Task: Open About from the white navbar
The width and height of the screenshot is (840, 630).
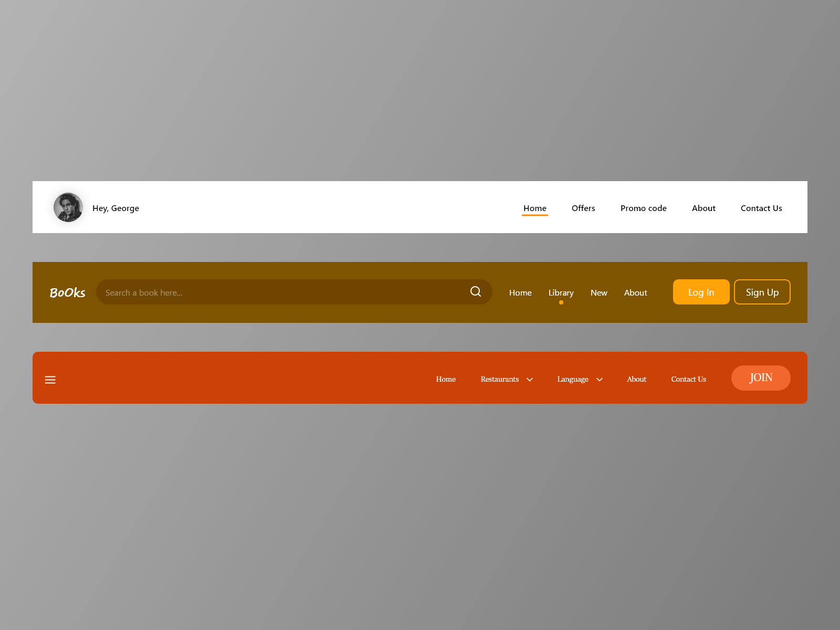Action: 703,208
